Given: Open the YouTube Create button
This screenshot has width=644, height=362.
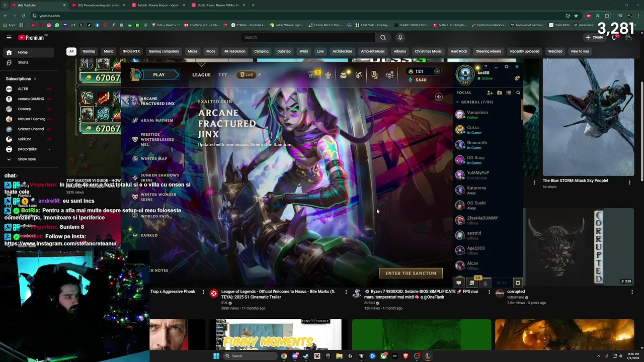Looking at the screenshot, I should coord(594,37).
